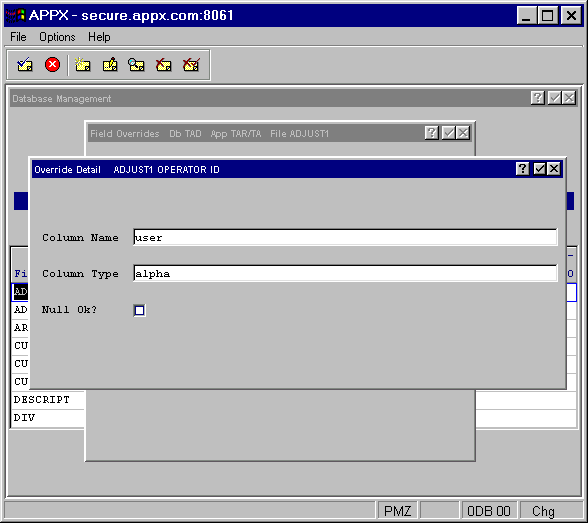Click the Accept checkmark toolbar icon

click(x=25, y=65)
